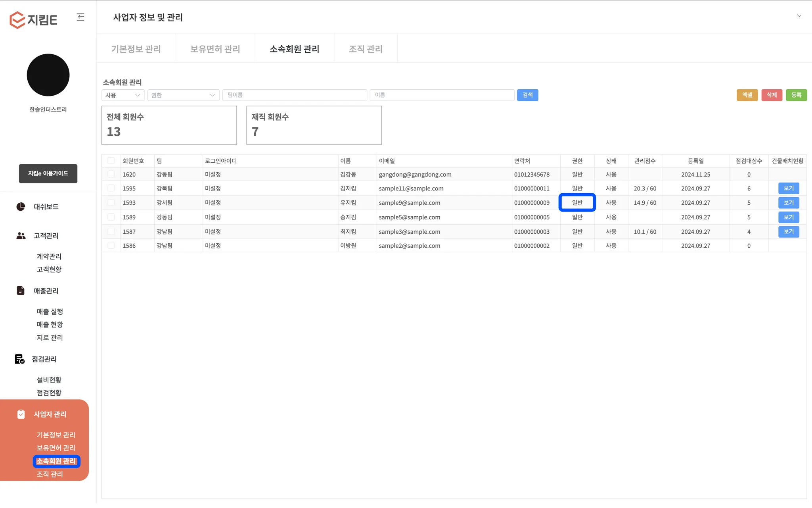Click the 점검관리 checklist icon
This screenshot has height=508, width=812.
pos(19,359)
